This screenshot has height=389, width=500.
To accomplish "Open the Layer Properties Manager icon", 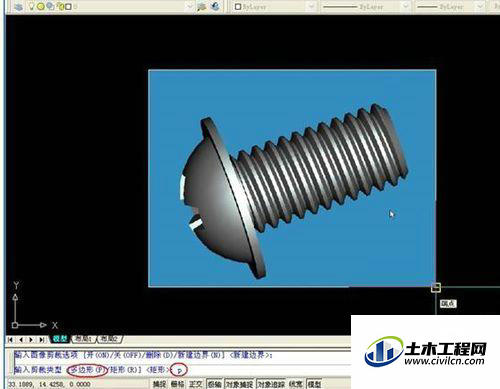I will (x=18, y=6).
